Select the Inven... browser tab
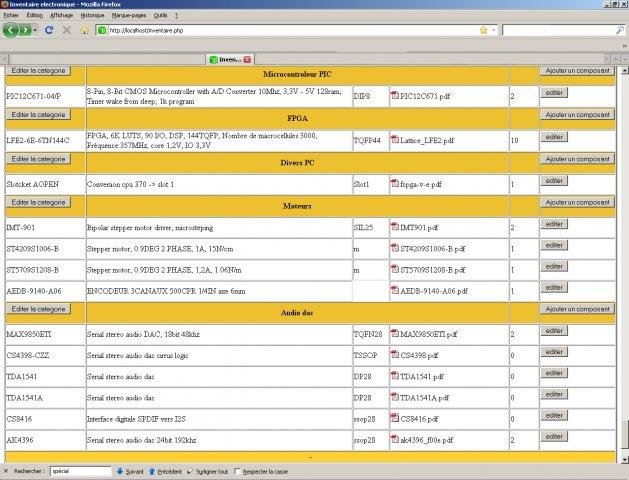Viewport: 629px width, 480px height. click(230, 60)
